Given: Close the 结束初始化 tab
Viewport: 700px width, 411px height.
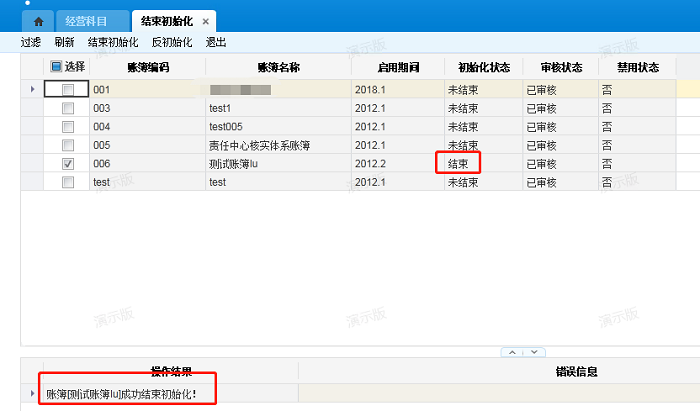Looking at the screenshot, I should [x=205, y=21].
